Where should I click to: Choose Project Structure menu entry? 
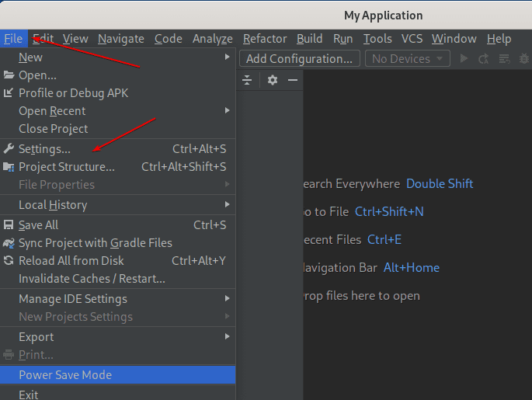pyautogui.click(x=66, y=167)
